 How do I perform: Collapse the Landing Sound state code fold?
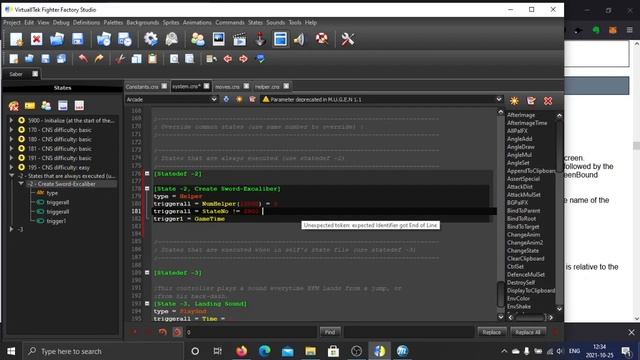[x=147, y=304]
